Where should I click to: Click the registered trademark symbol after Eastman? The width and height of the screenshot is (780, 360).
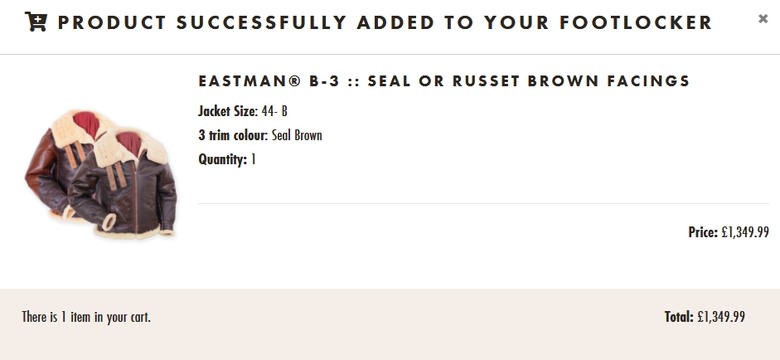pyautogui.click(x=294, y=81)
